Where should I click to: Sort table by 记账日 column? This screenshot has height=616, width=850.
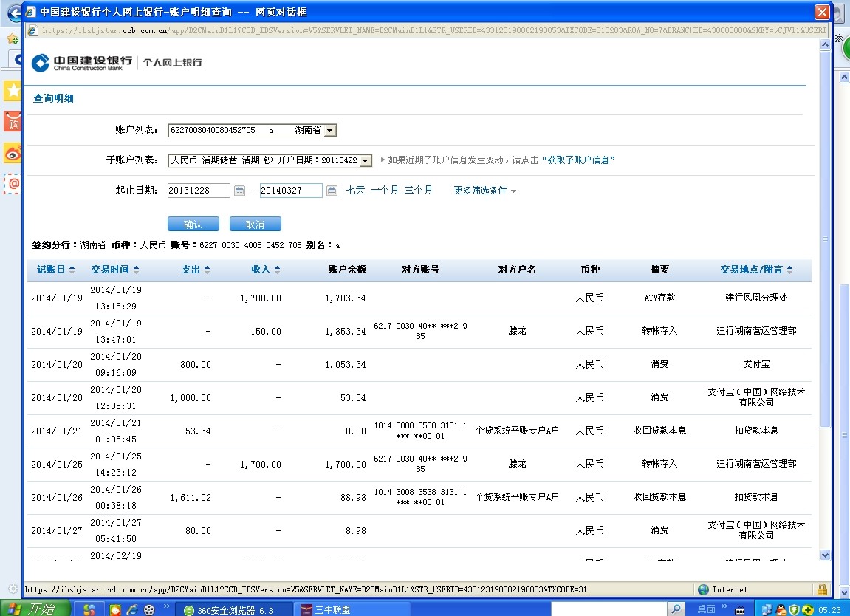(x=56, y=270)
